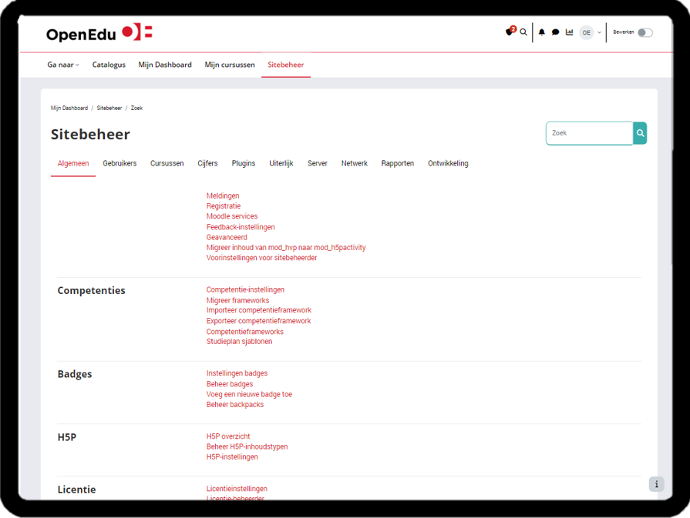Click the OpenEdu logo

click(99, 33)
